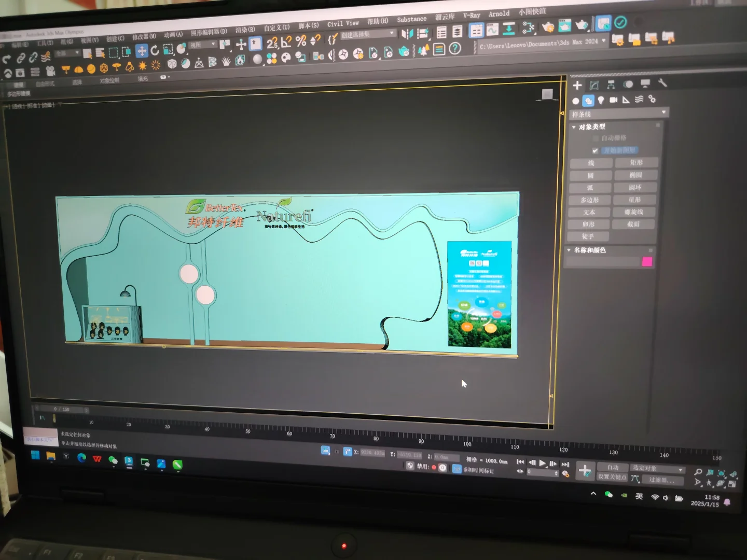
Task: Open the Curve Editor icon
Action: (x=492, y=30)
